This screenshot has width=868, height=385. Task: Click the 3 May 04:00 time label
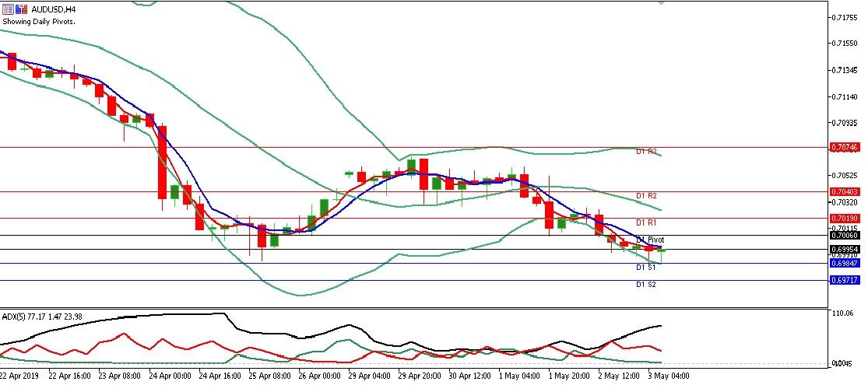669,376
